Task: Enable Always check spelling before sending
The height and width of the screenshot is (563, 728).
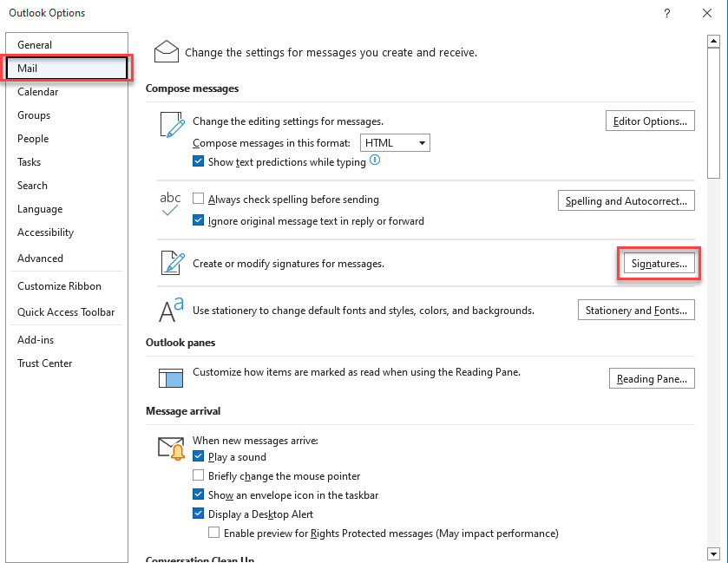Action: click(x=198, y=199)
